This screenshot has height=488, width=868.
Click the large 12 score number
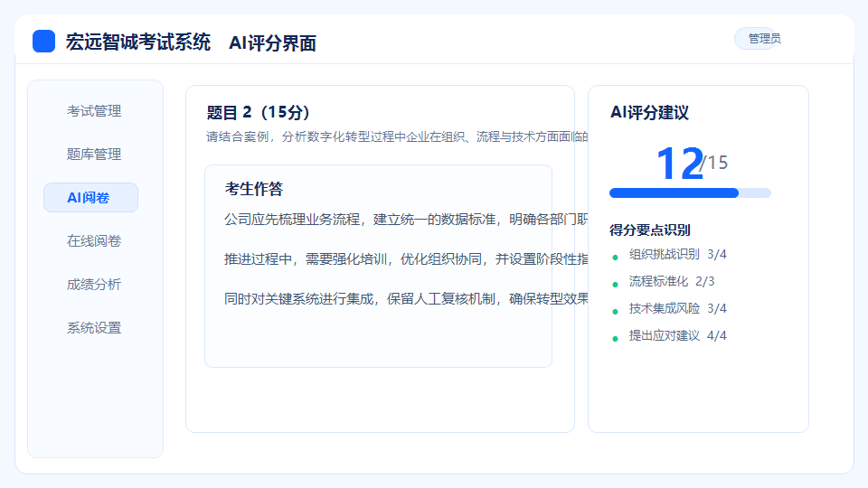679,164
